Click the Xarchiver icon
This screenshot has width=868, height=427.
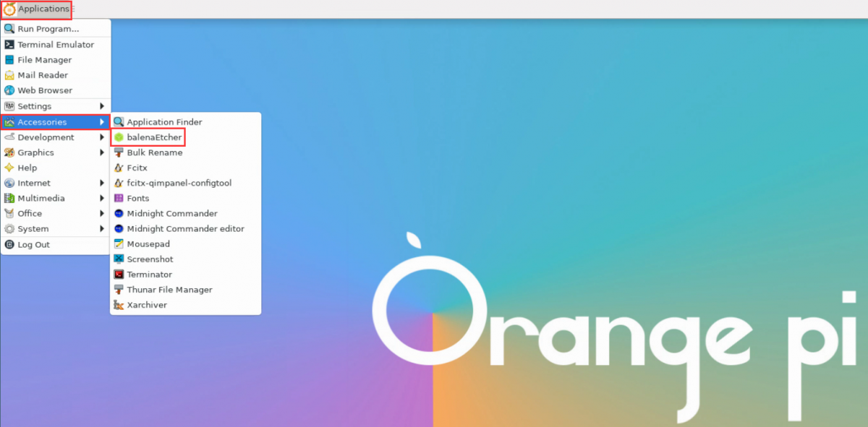pyautogui.click(x=119, y=305)
